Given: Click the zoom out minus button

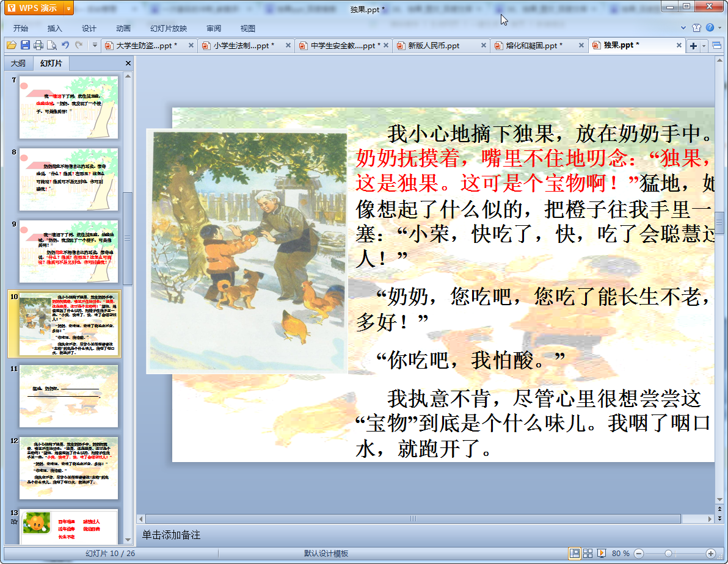Looking at the screenshot, I should [639, 554].
